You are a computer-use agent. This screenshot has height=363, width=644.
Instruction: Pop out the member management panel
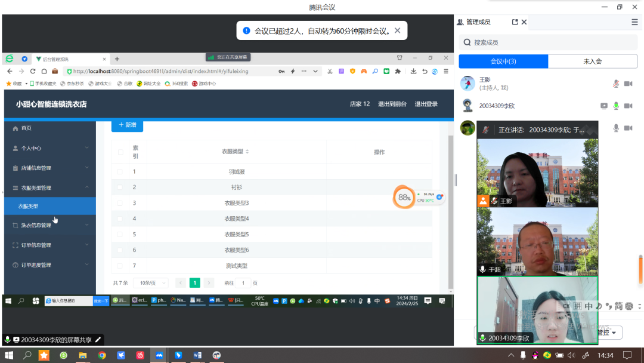point(515,22)
